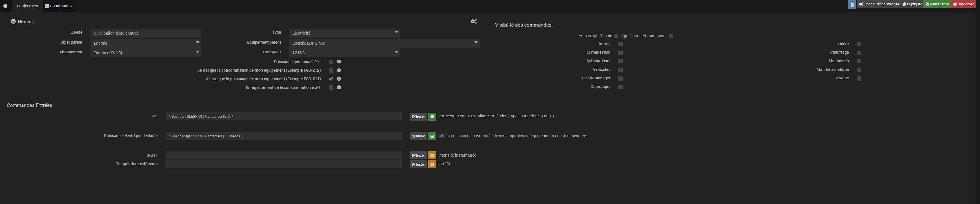This screenshot has width=980, height=204.
Task: Open the Compteur 12 kVA dropdown
Action: pyautogui.click(x=344, y=53)
